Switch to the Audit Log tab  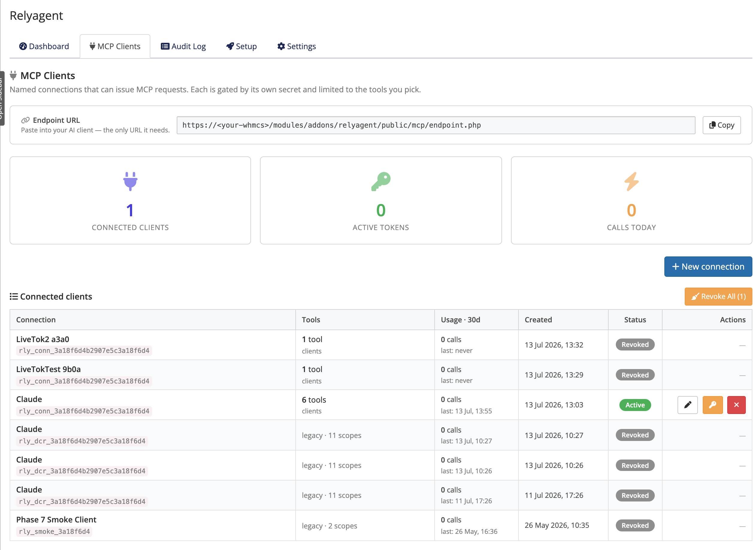tap(183, 46)
